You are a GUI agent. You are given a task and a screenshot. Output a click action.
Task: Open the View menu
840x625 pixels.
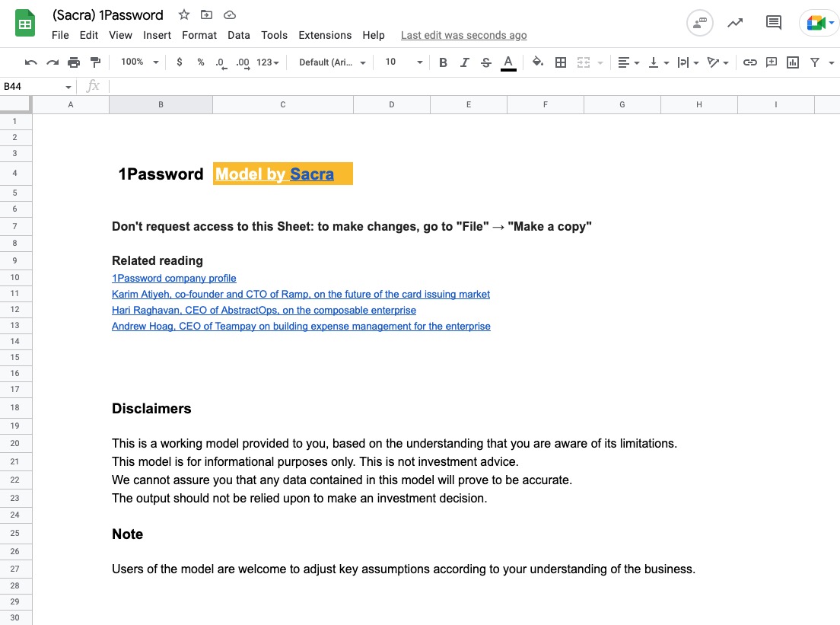click(x=120, y=35)
